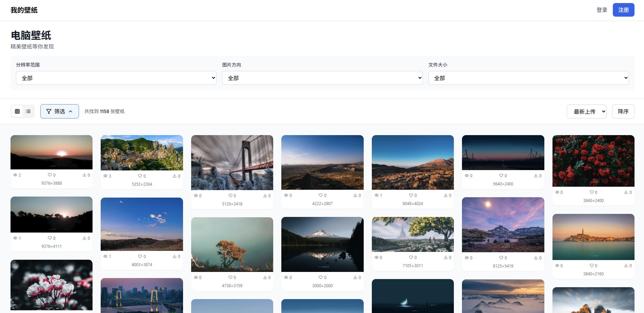
Task: Click the heart icon on 6003×3874 card
Action: pyautogui.click(x=140, y=256)
